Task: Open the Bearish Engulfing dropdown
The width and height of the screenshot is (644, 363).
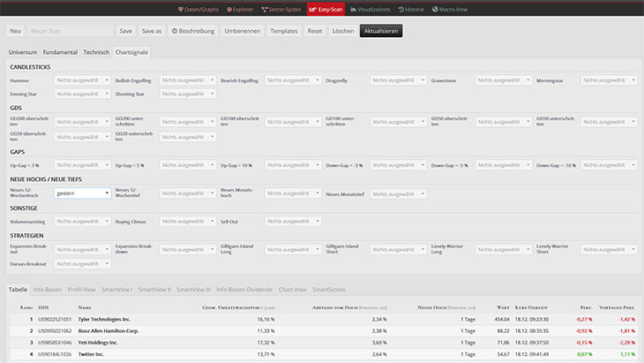Action: click(x=293, y=80)
